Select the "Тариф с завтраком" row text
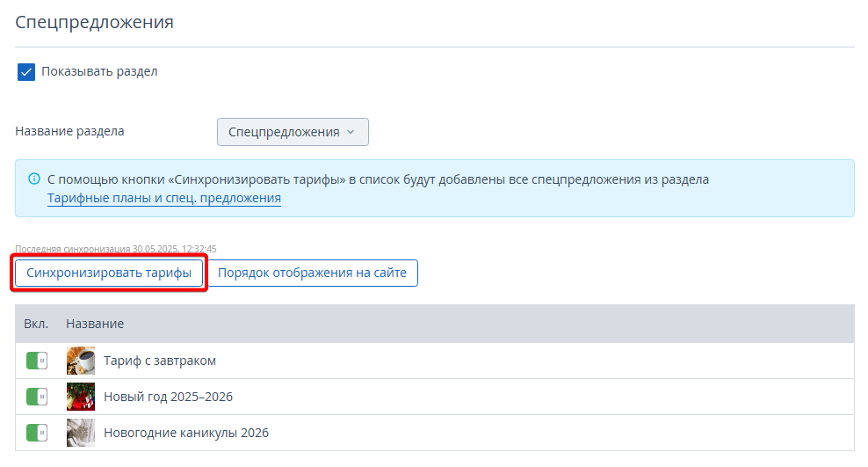The width and height of the screenshot is (868, 467). pyautogui.click(x=159, y=361)
